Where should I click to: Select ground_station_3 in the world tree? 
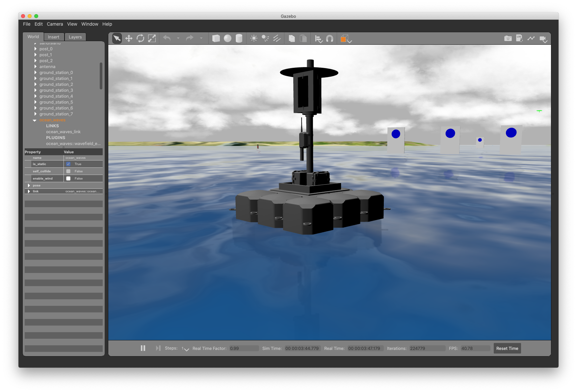[56, 90]
